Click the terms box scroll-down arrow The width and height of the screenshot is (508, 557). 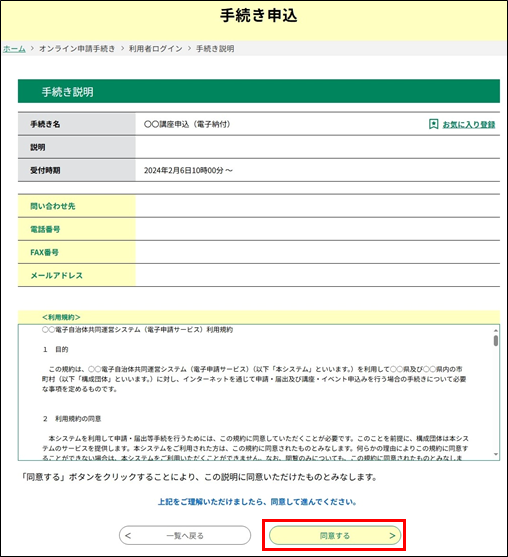[496, 454]
